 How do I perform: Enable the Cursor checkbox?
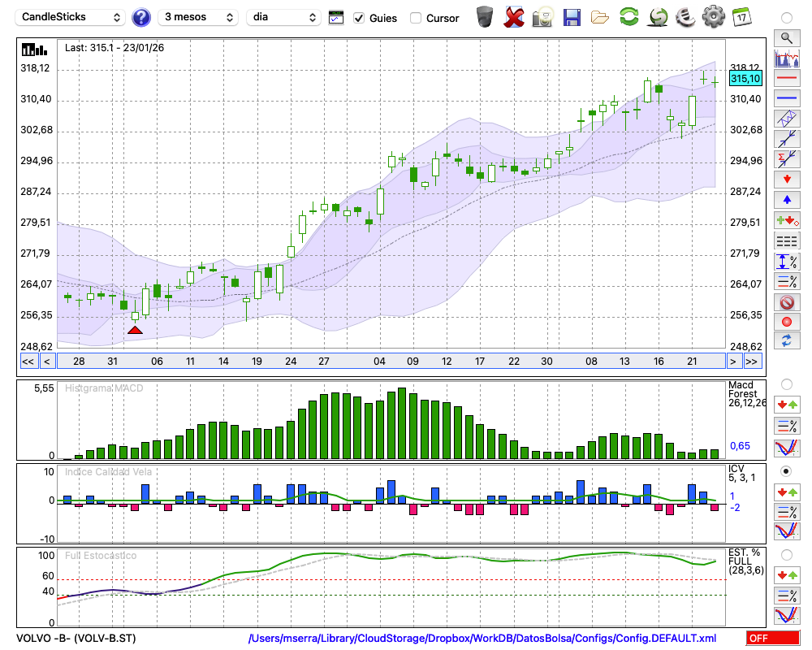416,18
